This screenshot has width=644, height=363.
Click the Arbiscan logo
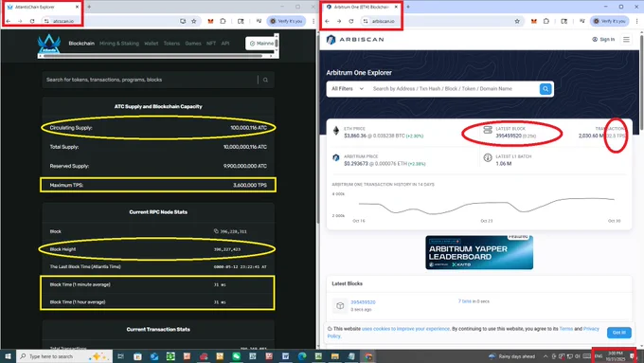(355, 40)
